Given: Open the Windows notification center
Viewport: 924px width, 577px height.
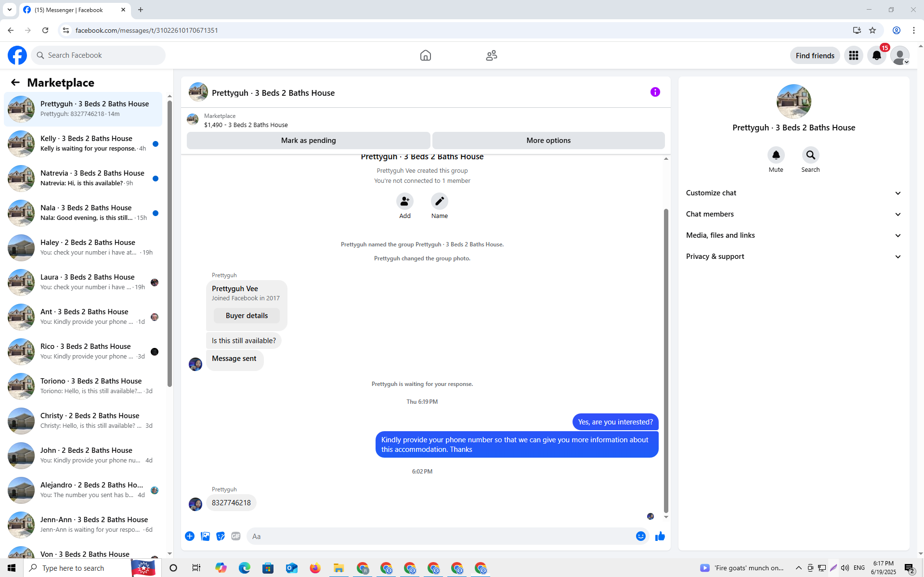Looking at the screenshot, I should tap(909, 568).
